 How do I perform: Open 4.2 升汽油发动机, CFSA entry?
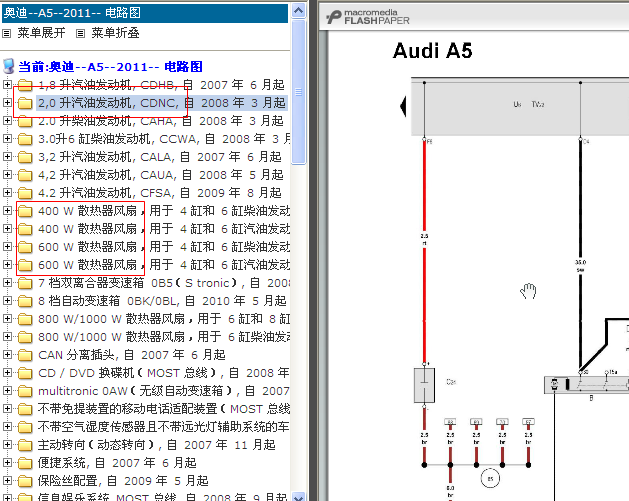(160, 193)
